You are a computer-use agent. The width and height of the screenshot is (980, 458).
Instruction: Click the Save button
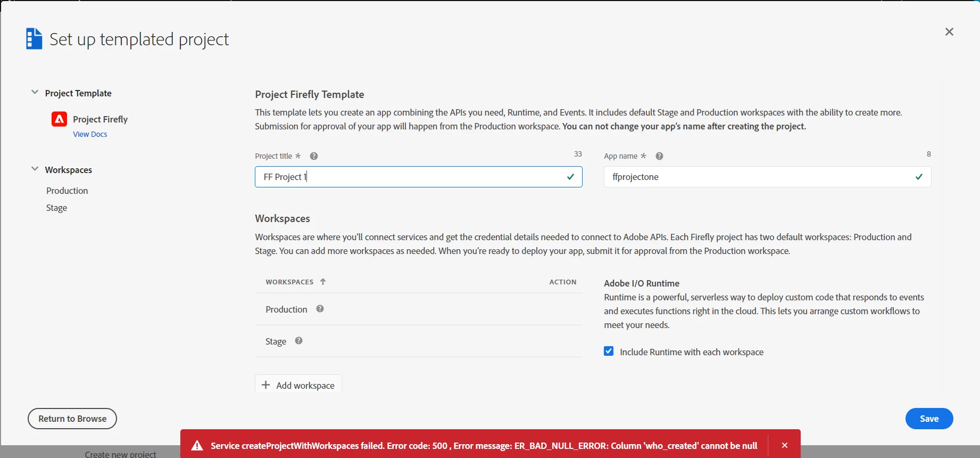tap(929, 419)
